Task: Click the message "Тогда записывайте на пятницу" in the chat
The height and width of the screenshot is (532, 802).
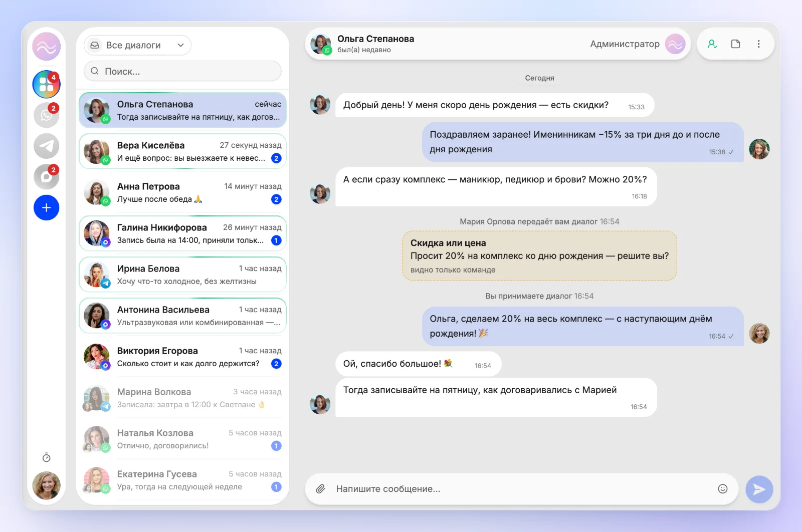Action: pos(496,397)
